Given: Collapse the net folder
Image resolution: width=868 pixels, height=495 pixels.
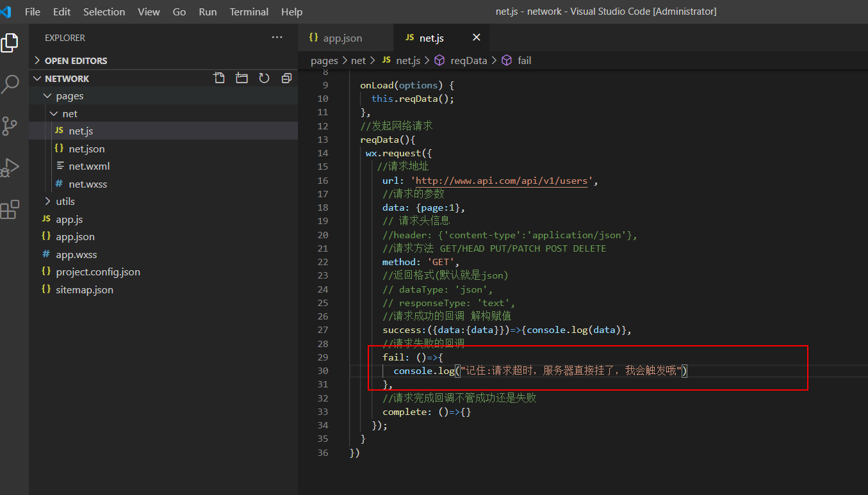Looking at the screenshot, I should (x=163, y=113).
